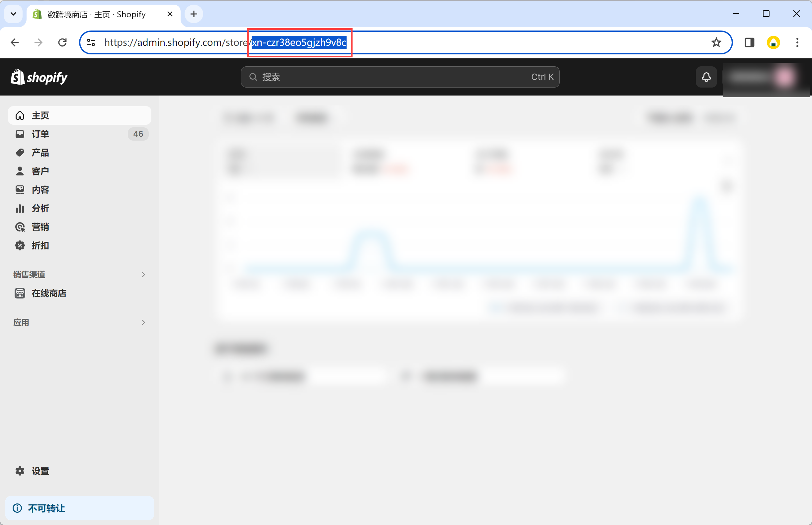
Task: Toggle the browser side panel icon
Action: point(749,42)
